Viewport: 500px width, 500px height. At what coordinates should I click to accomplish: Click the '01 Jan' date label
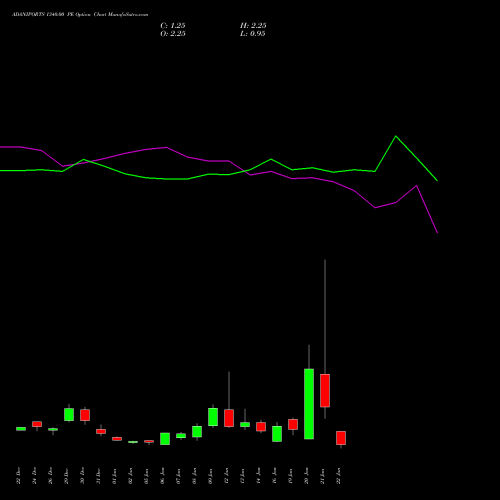(115, 476)
